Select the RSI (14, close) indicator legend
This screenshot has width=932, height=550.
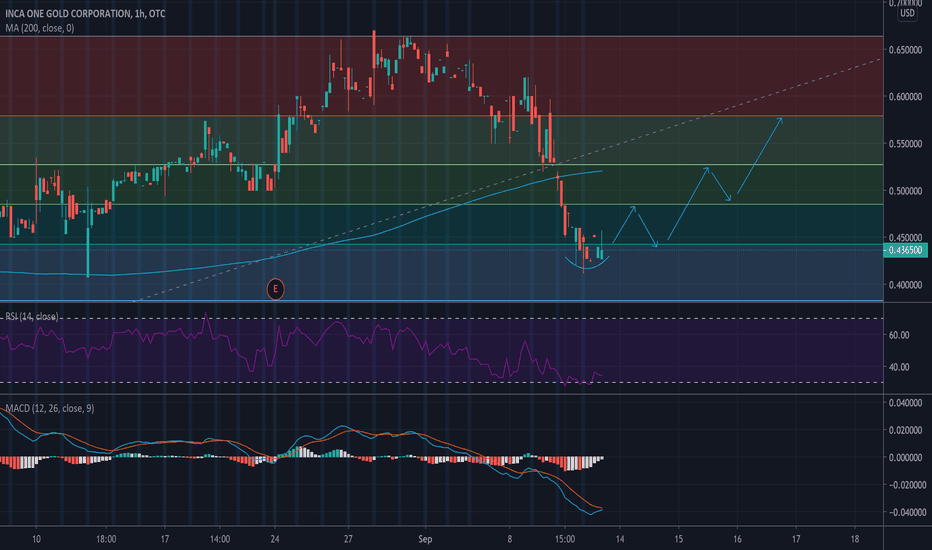[x=32, y=316]
